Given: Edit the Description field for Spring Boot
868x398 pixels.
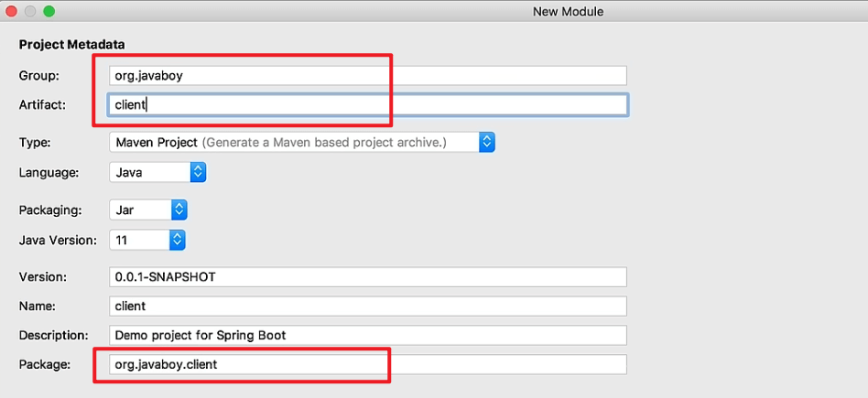Looking at the screenshot, I should [368, 335].
